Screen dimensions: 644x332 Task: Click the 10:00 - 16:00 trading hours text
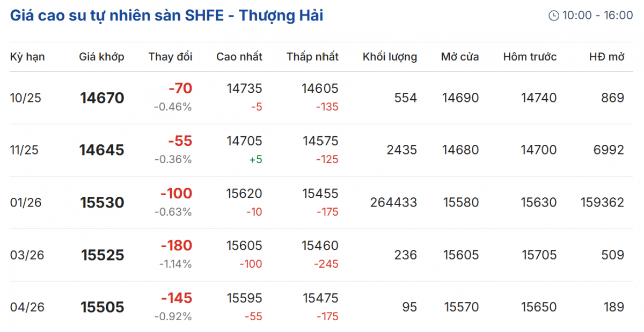[x=597, y=16]
